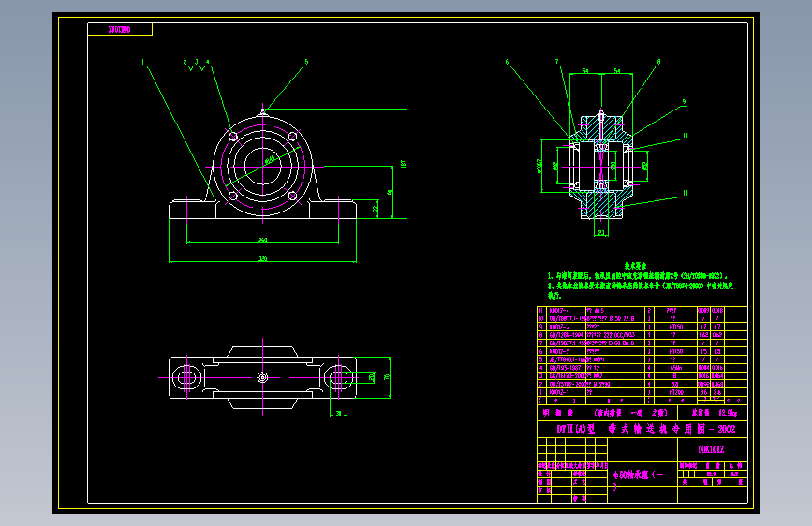Click the mirrored drawing number box at the sheet corner

120,30
